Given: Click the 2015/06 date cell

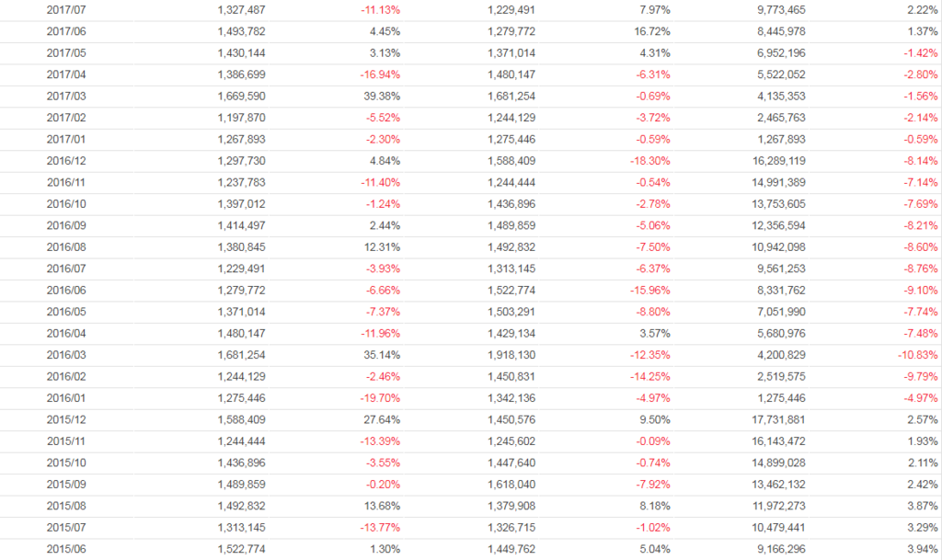Looking at the screenshot, I should click(65, 549).
